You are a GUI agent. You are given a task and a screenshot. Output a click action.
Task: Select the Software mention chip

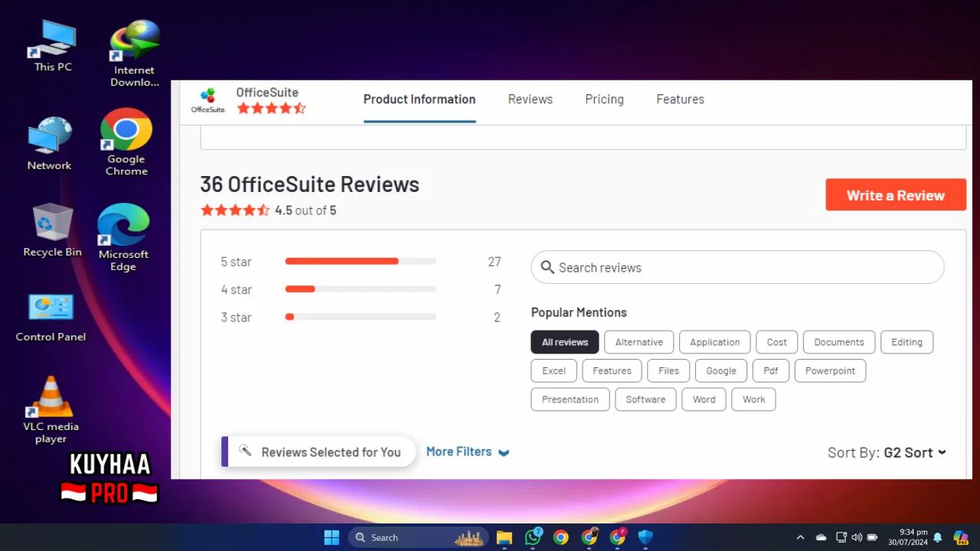pyautogui.click(x=646, y=399)
